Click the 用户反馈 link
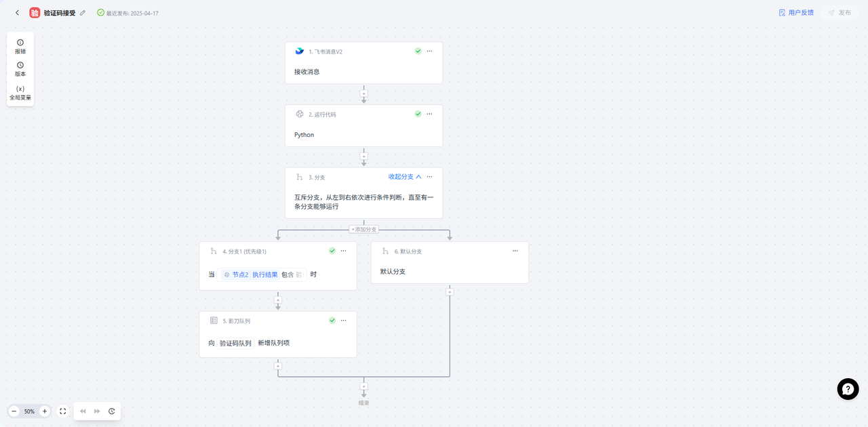The image size is (868, 427). (x=796, y=13)
